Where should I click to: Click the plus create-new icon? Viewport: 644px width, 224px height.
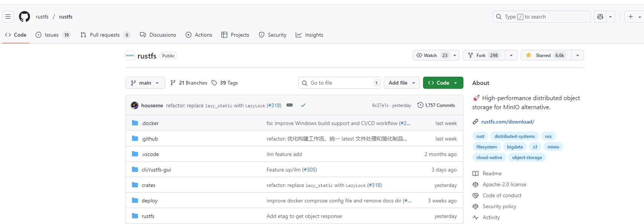coord(631,17)
